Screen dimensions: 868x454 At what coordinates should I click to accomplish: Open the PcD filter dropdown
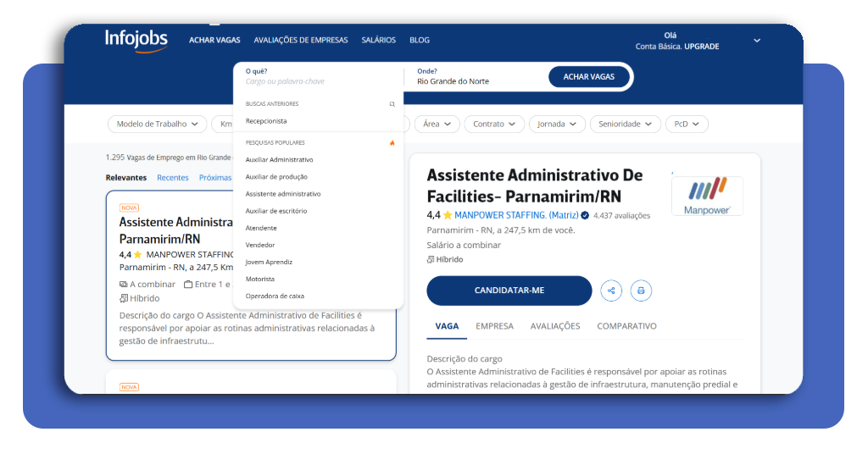[687, 124]
